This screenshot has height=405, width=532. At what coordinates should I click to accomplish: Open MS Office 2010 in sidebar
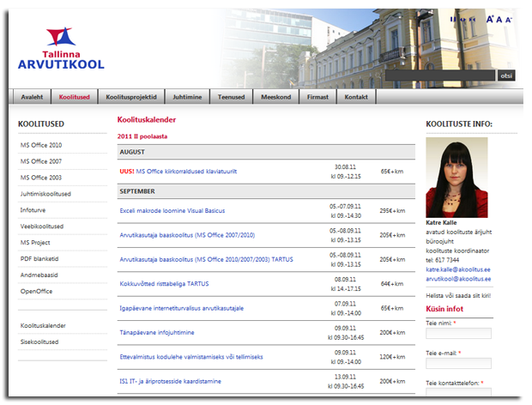41,145
